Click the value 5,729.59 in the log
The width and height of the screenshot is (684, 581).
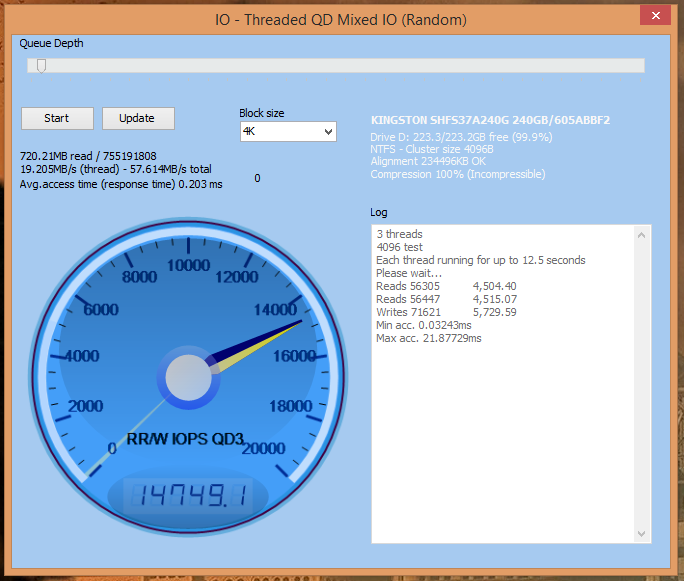pos(495,312)
